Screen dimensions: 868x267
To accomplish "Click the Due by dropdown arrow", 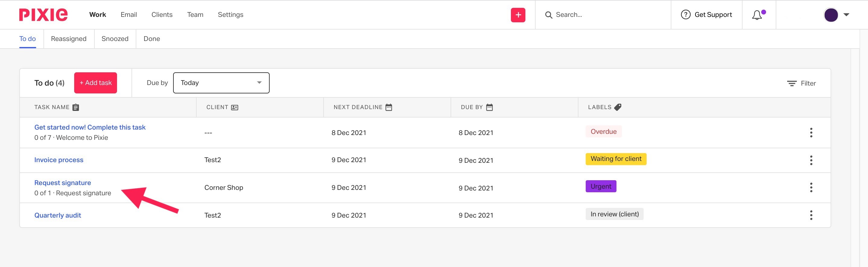I will point(259,83).
